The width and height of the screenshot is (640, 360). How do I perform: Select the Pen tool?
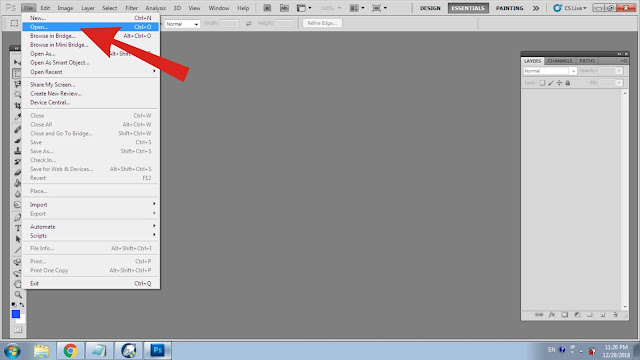[x=17, y=218]
